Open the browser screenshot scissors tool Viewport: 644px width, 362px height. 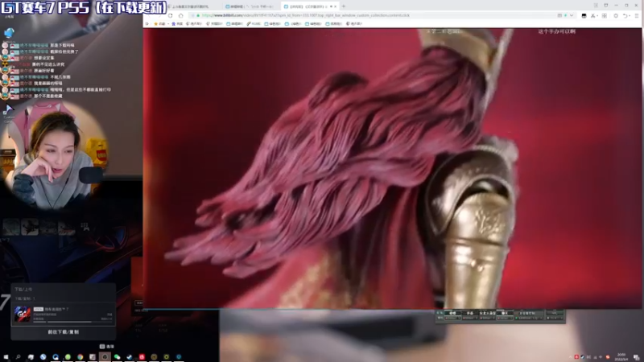592,15
